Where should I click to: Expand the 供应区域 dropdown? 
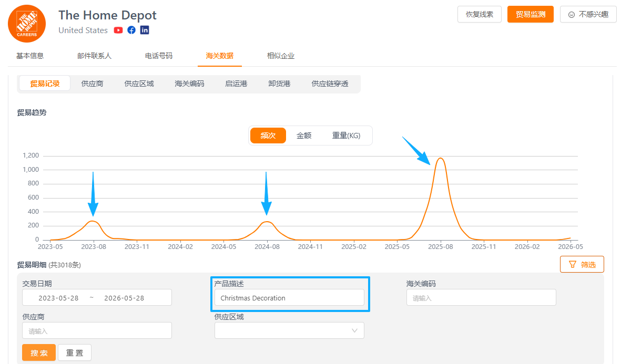pos(289,330)
